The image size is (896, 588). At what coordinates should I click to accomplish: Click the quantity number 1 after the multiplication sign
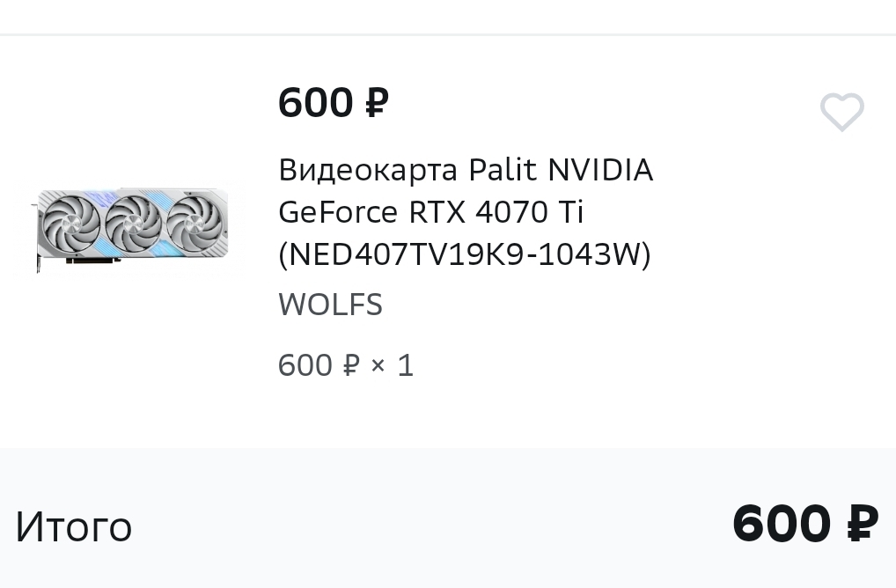406,365
